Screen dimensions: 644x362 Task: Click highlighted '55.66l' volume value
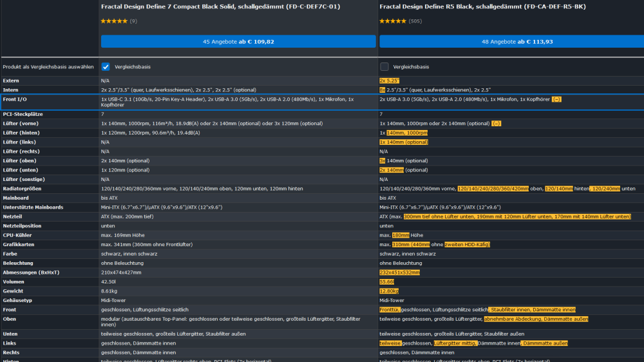(386, 281)
